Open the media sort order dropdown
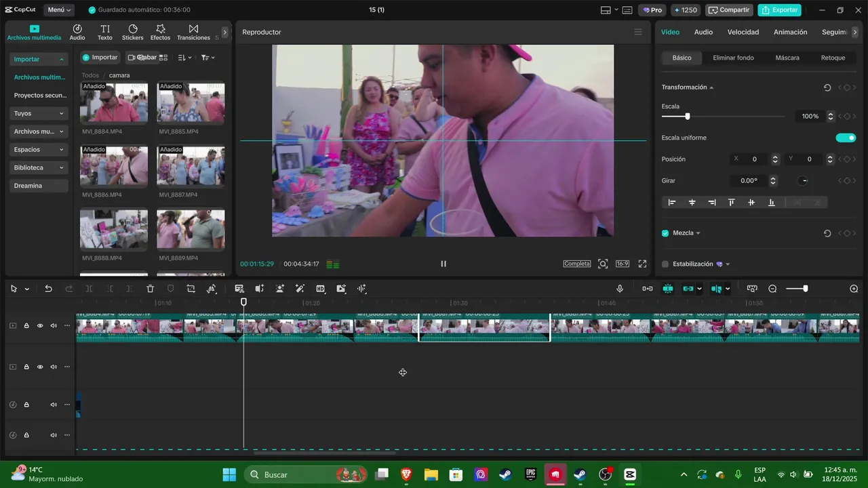 [184, 58]
